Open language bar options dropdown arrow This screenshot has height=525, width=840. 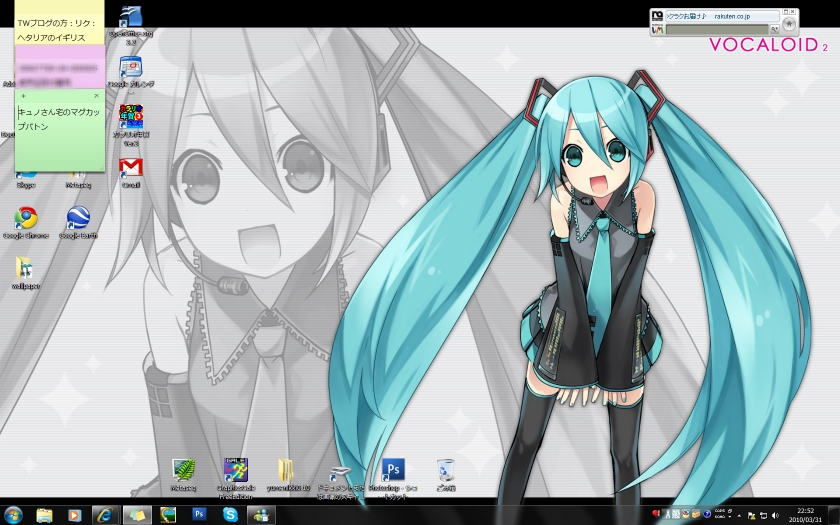[730, 517]
